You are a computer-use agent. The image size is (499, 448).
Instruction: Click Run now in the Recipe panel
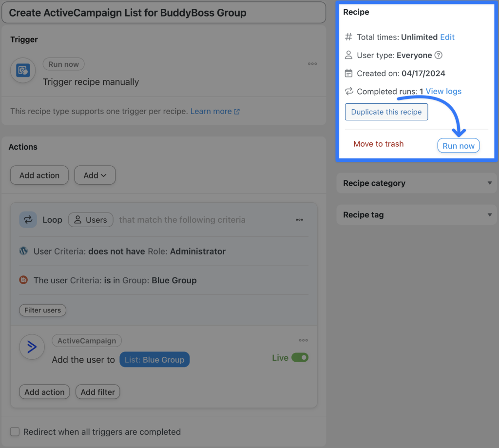click(x=458, y=145)
